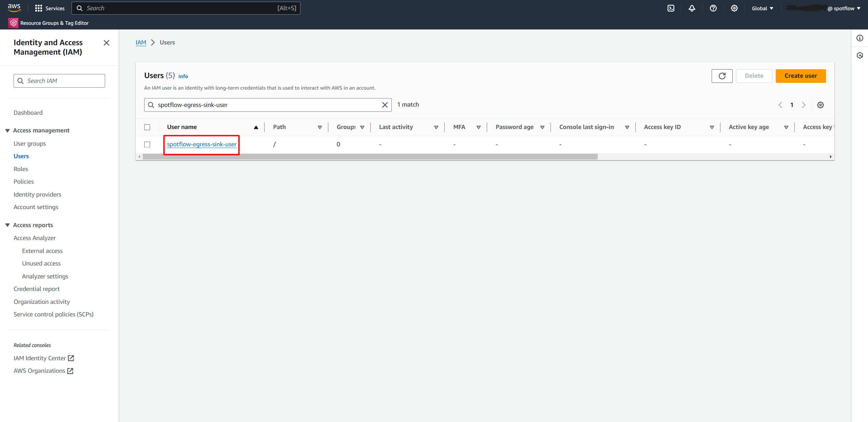This screenshot has width=868, height=422.
Task: Open console settings gear in top bar
Action: tap(734, 8)
